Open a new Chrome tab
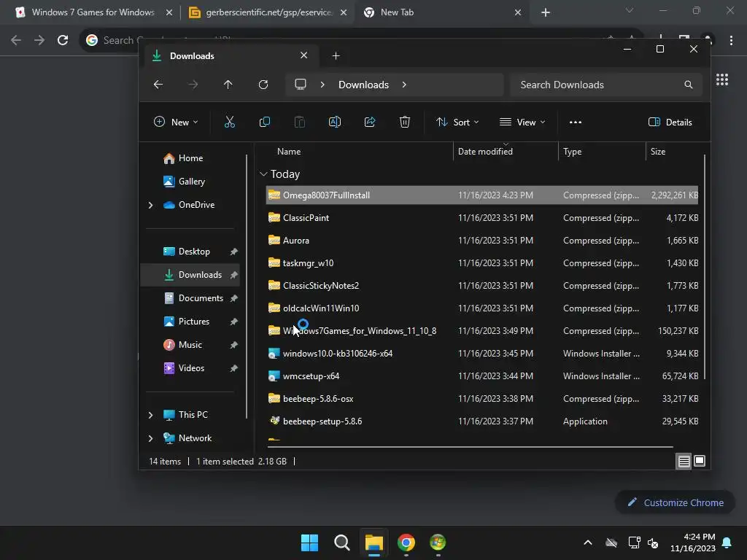Viewport: 747px width, 560px height. click(x=546, y=12)
